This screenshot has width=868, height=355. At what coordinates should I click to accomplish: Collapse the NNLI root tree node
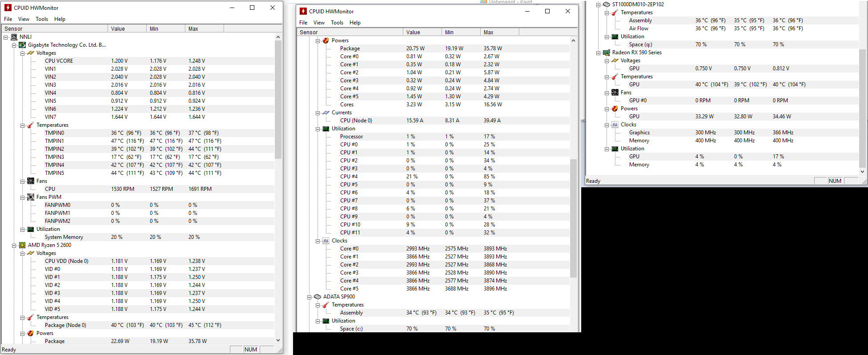[x=6, y=37]
